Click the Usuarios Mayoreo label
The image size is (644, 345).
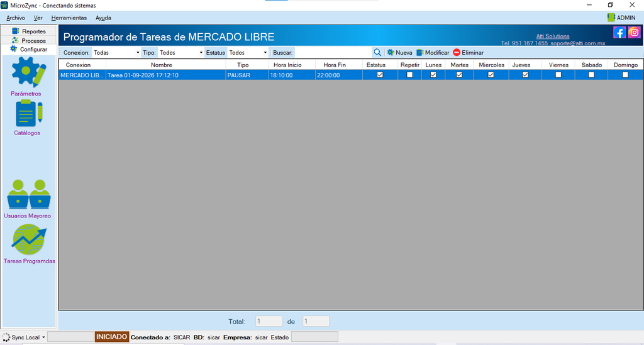28,216
